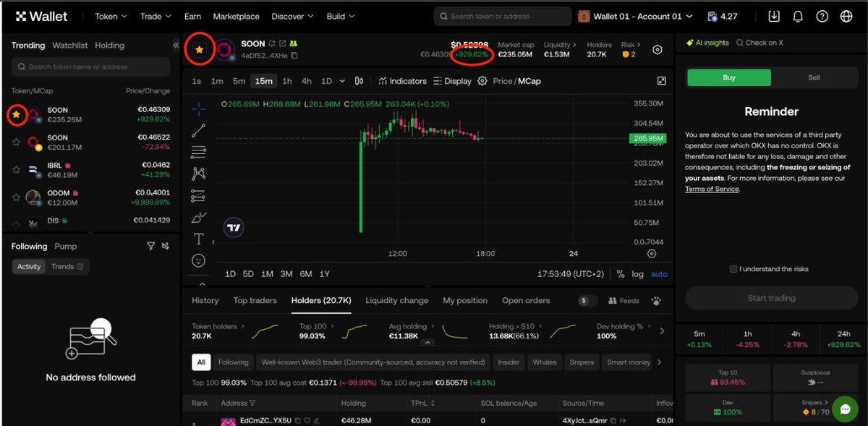868x426 pixels.
Task: Click the Whales filter chip
Action: tap(545, 362)
